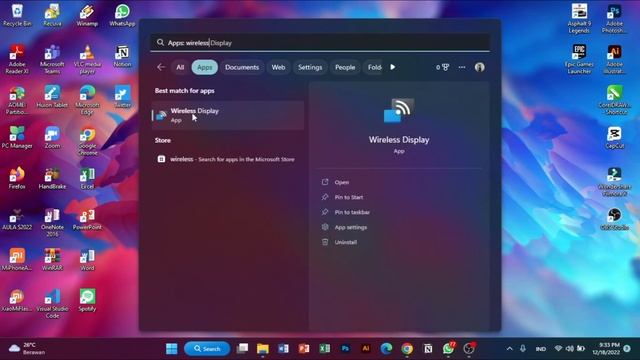This screenshot has width=640, height=360.
Task: Open Huion Tablet desktop icon
Action: tap(52, 97)
